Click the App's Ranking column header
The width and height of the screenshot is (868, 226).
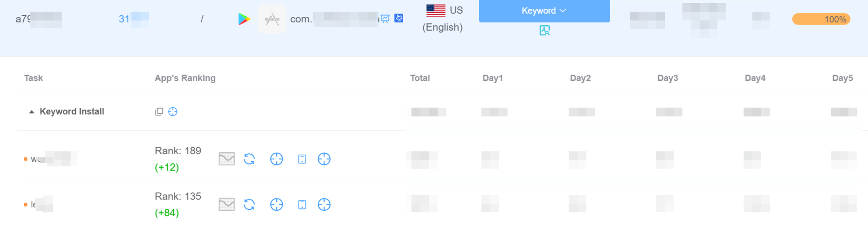pos(185,78)
